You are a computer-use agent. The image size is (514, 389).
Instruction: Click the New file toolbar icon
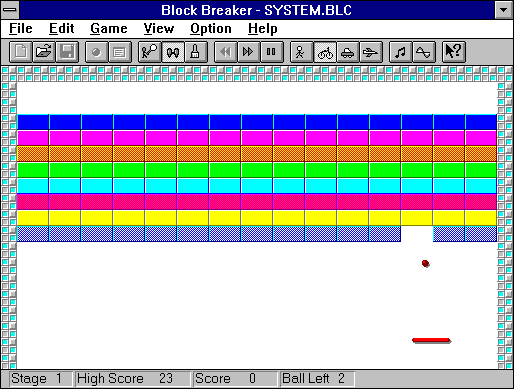[21, 52]
